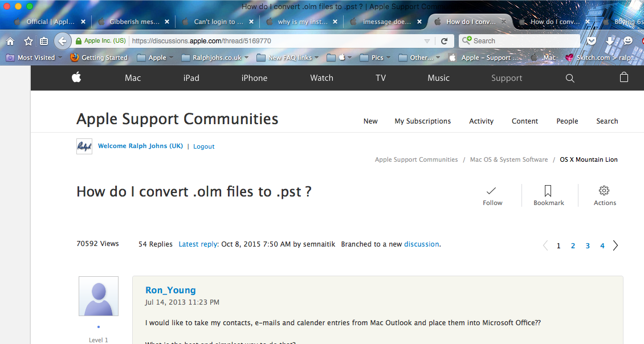The image size is (644, 344).
Task: Click the Firefox Home icon
Action: (10, 41)
